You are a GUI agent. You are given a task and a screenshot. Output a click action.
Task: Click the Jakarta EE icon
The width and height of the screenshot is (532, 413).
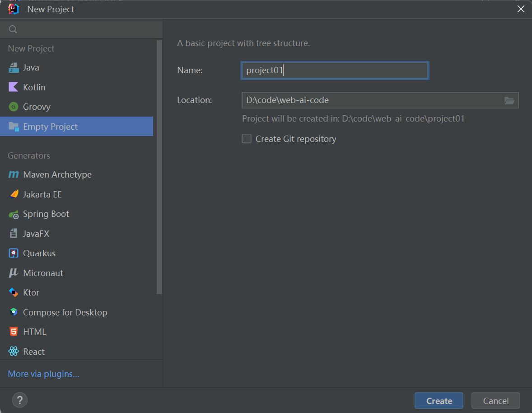[14, 194]
